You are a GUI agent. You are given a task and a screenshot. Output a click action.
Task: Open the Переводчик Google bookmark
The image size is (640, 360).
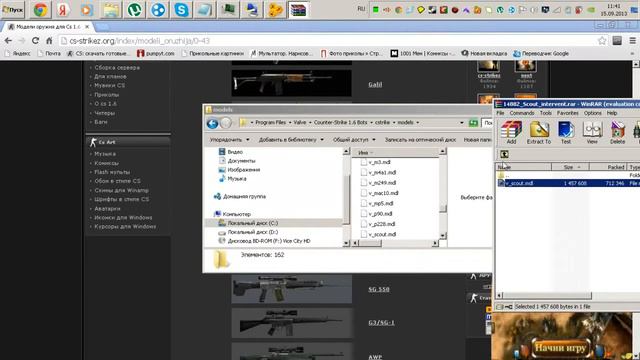541,53
